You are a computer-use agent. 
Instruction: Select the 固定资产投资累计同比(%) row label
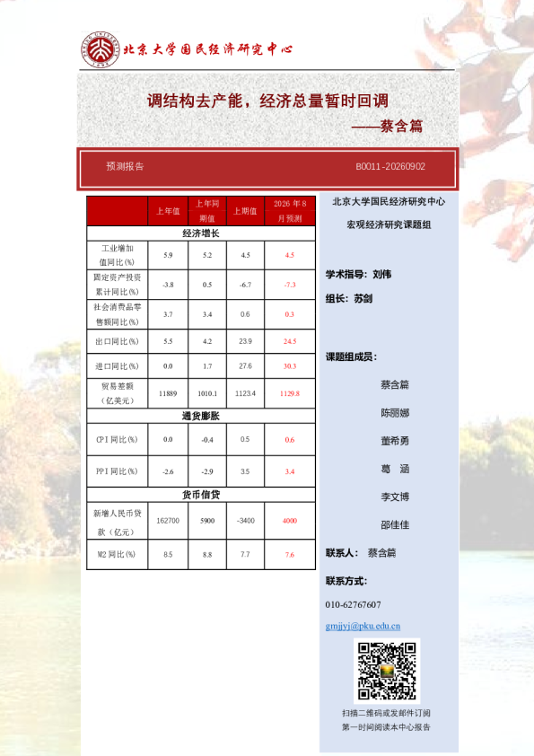[x=117, y=285]
